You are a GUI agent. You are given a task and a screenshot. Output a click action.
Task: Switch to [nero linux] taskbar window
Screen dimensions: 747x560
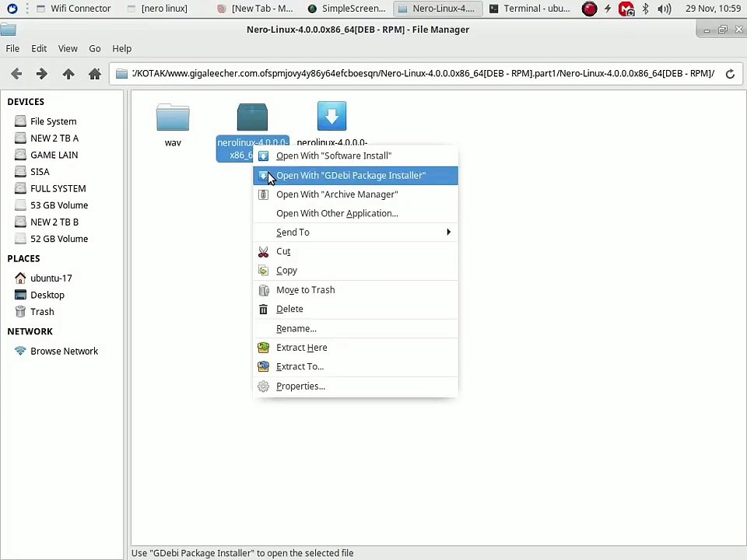pos(158,9)
